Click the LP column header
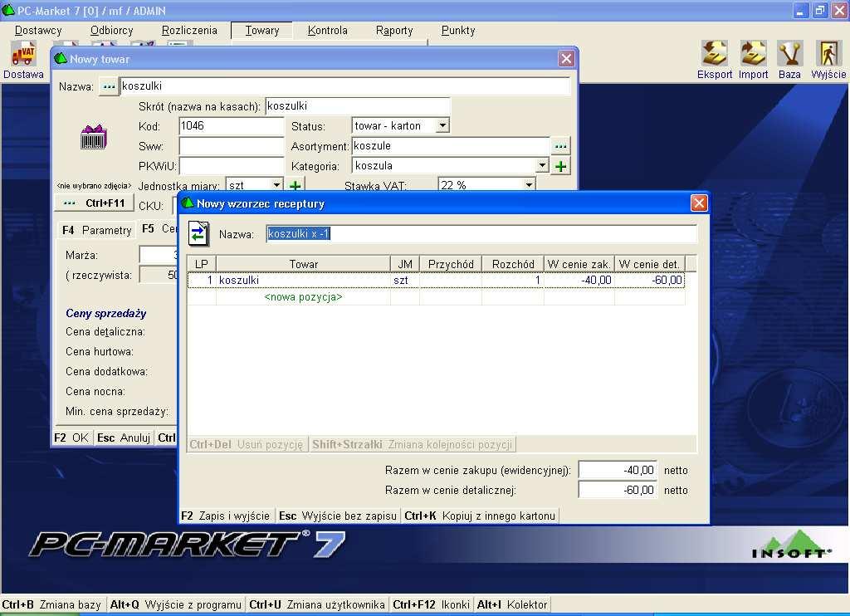The image size is (850, 616). (x=202, y=264)
